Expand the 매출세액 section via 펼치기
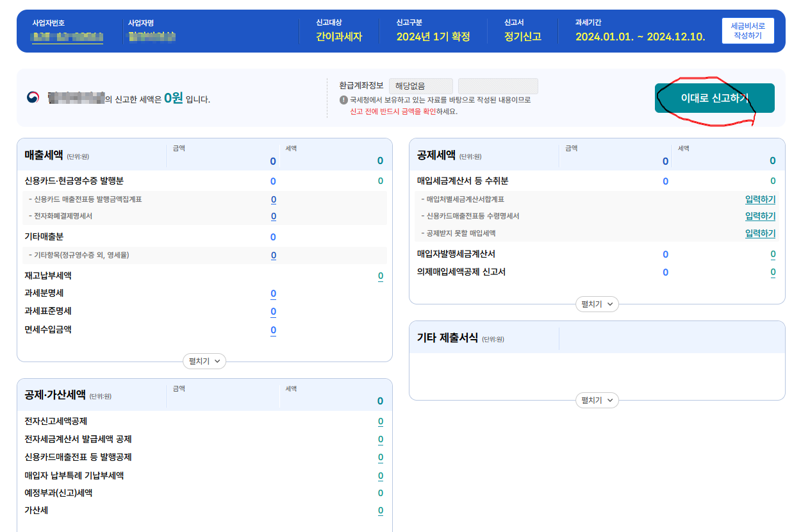Viewport: 801px width, 532px height. (x=204, y=361)
